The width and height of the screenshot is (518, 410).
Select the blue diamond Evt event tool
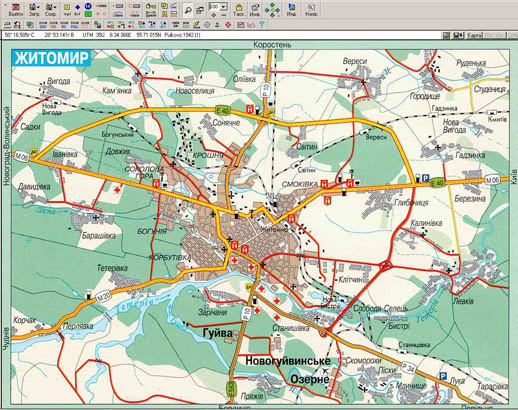[77, 9]
